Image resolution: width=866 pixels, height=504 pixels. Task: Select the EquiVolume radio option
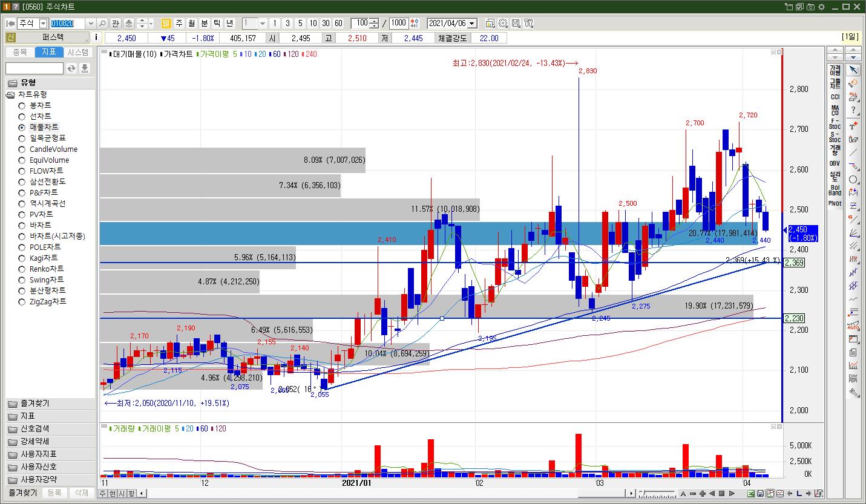[22, 160]
